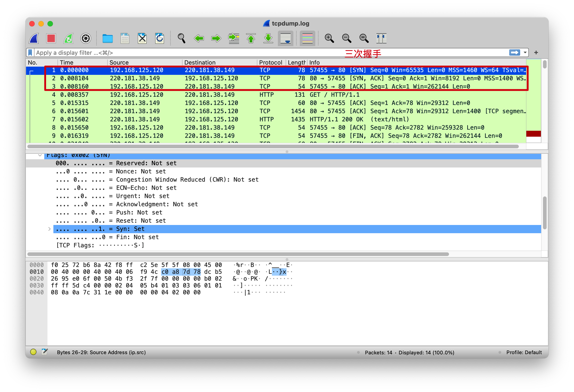Expand the Syn: Set detail row

pyautogui.click(x=50, y=229)
